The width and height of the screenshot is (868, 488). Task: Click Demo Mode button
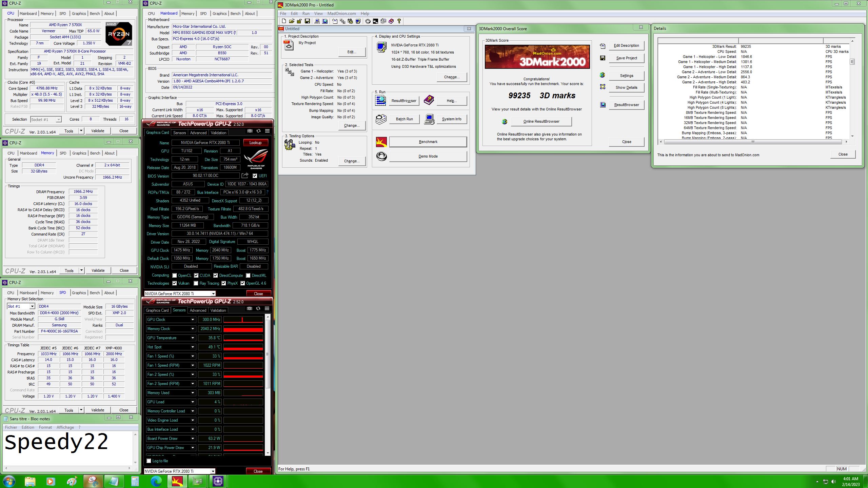pos(428,156)
